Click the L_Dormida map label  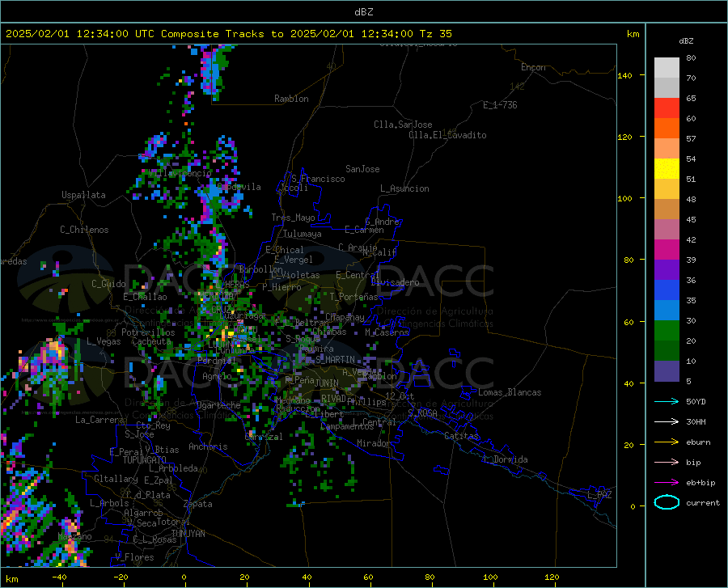click(x=506, y=459)
